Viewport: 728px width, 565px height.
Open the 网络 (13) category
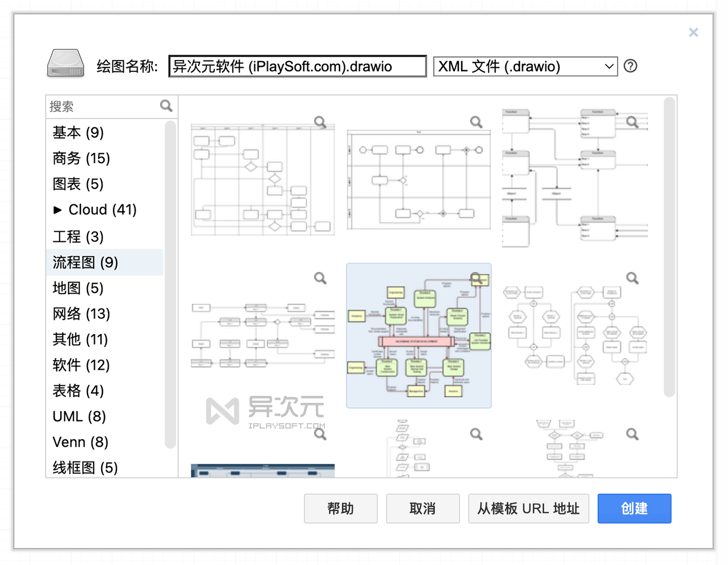[104, 314]
